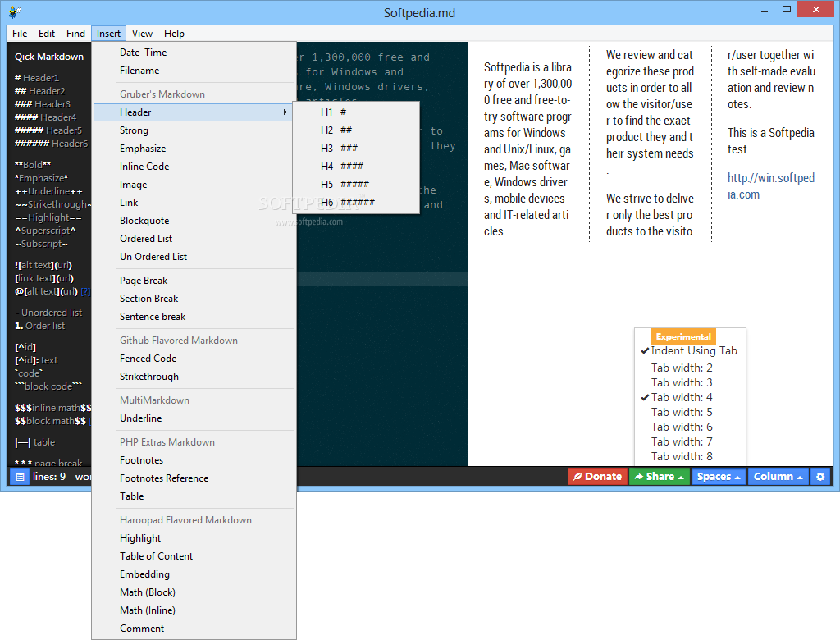Viewport: 840px width, 640px height.
Task: Insert H5 ##### header
Action: coord(356,185)
